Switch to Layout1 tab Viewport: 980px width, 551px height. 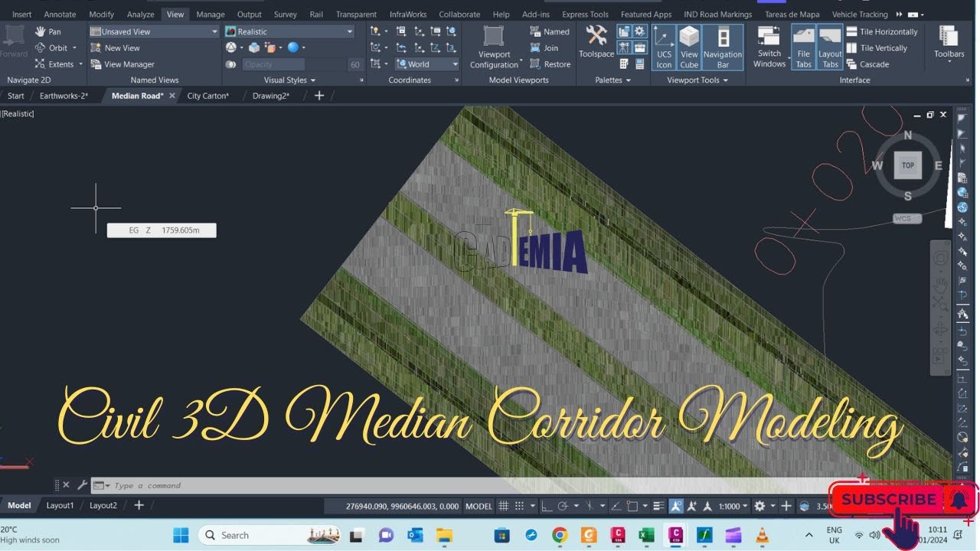[60, 505]
